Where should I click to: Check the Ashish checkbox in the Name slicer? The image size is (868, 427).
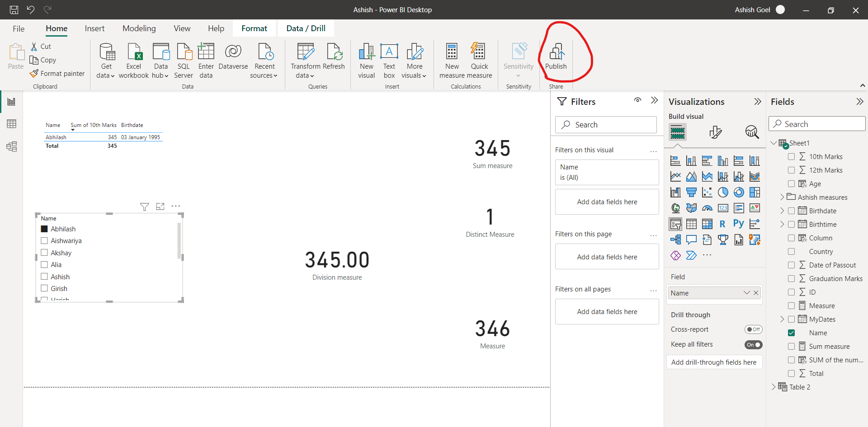[x=44, y=277]
